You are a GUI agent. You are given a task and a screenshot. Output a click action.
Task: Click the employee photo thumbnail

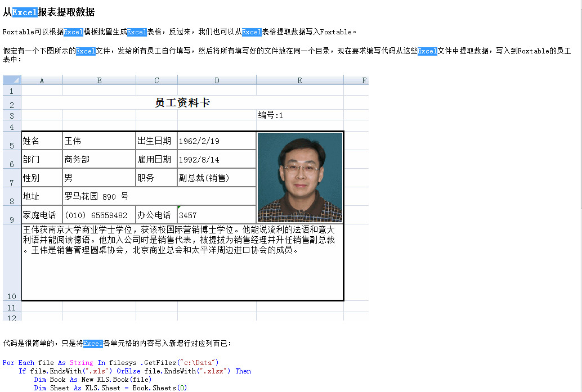(300, 178)
